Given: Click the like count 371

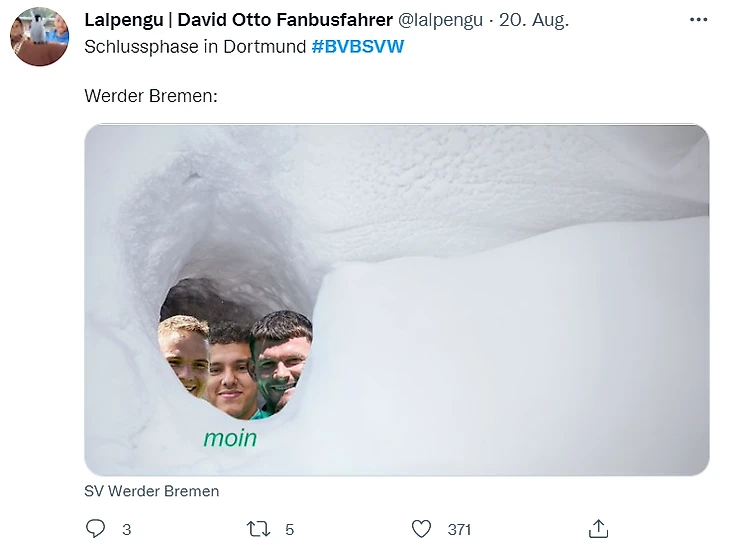Looking at the screenshot, I should tap(460, 530).
